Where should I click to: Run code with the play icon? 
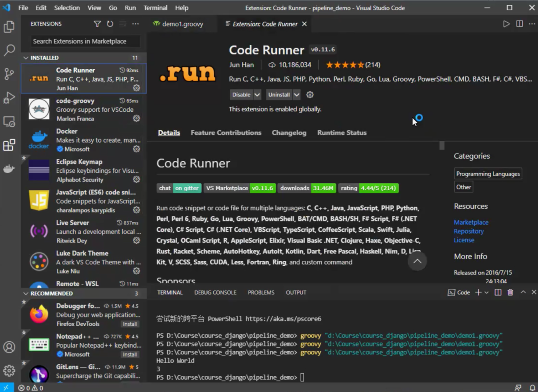coord(506,24)
